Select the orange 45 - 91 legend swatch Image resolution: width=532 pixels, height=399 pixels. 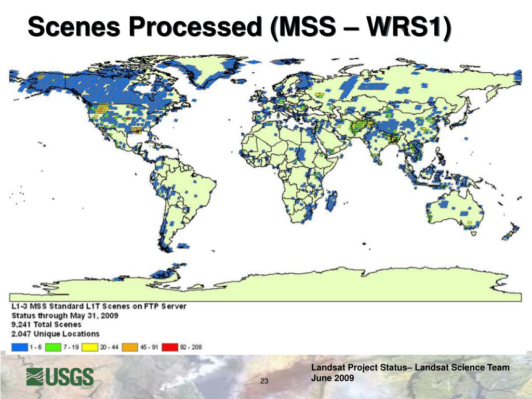[130, 347]
